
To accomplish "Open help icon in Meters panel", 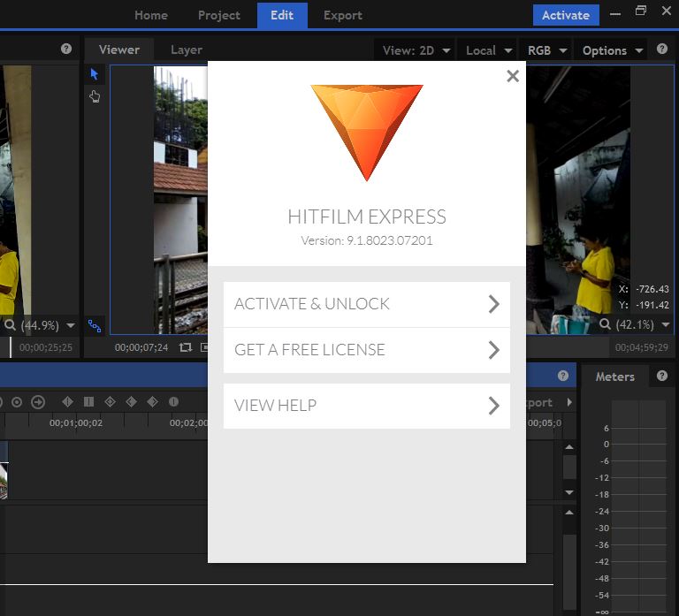I will click(661, 376).
